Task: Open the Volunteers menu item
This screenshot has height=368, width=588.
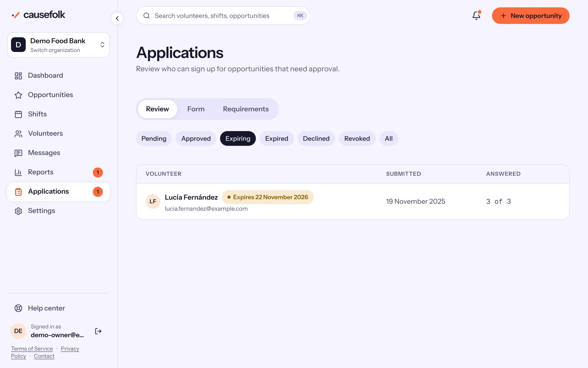Action: 58,134
